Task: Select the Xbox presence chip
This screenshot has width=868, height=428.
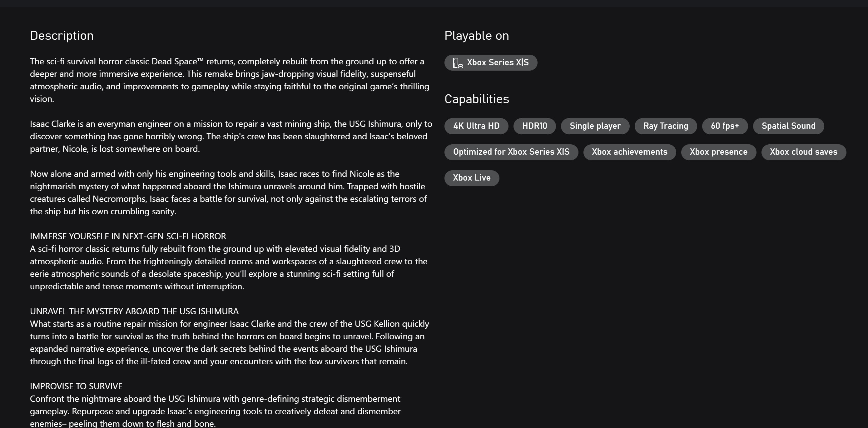Action: pos(718,152)
